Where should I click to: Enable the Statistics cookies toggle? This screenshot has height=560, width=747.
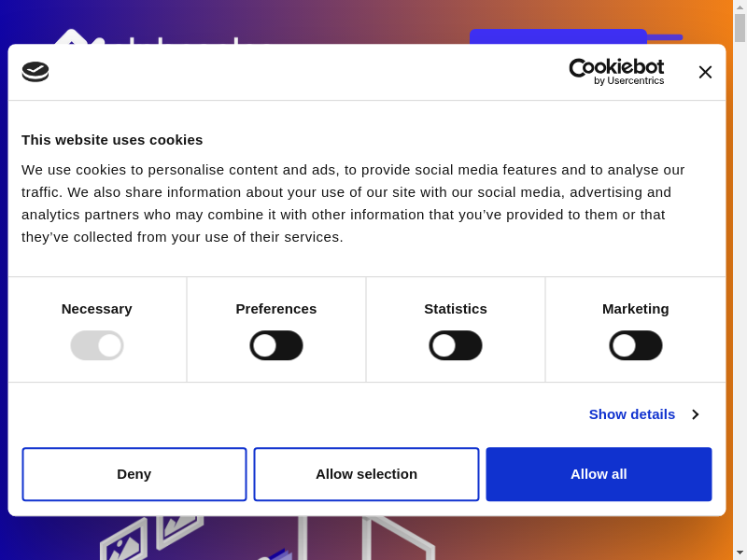pos(456,345)
